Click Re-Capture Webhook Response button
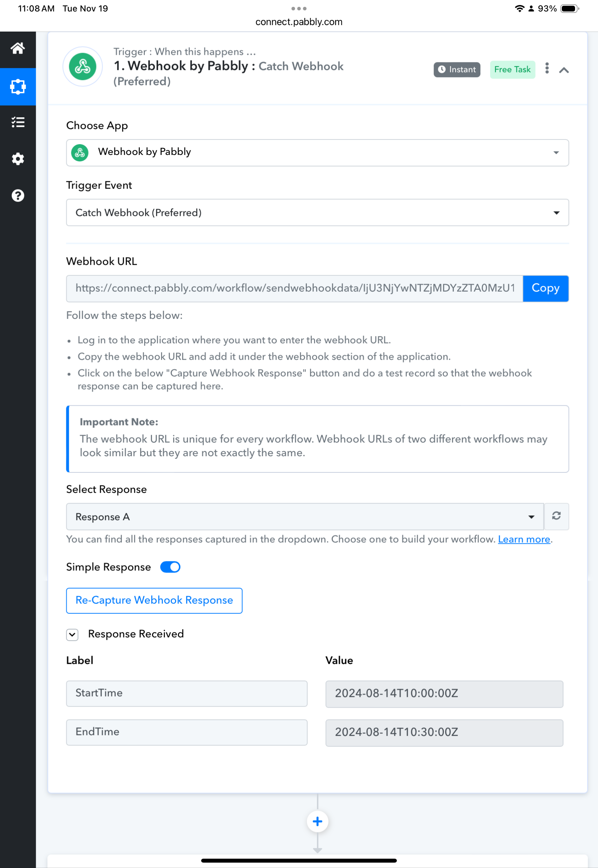Viewport: 598px width, 868px height. 155,600
